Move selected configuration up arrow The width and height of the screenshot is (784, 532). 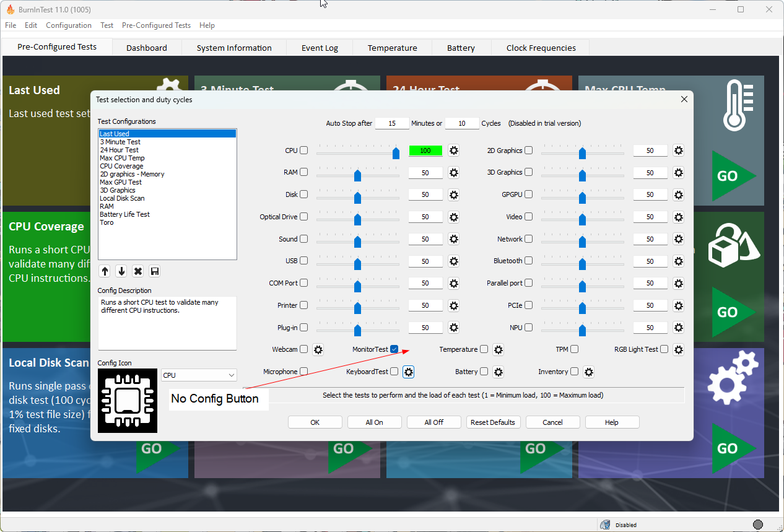point(105,271)
